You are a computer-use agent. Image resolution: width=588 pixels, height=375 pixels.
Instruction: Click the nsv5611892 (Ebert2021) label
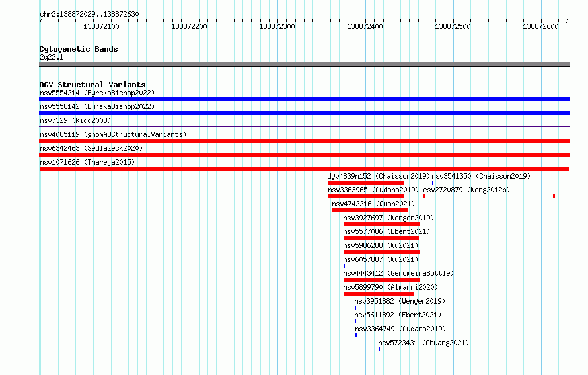point(398,315)
